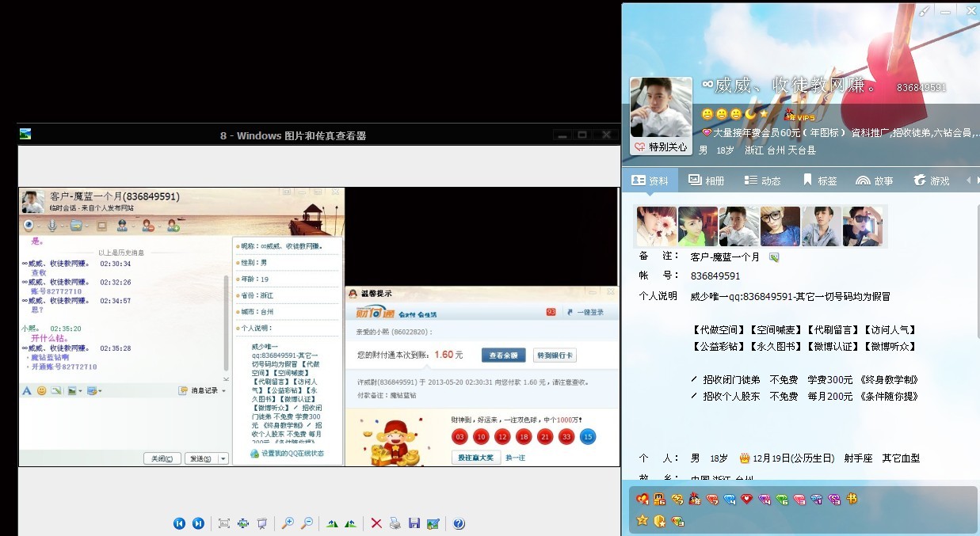Open the flower photo in the photo strip
Viewport: 980px width, 536px height.
pyautogui.click(x=657, y=226)
